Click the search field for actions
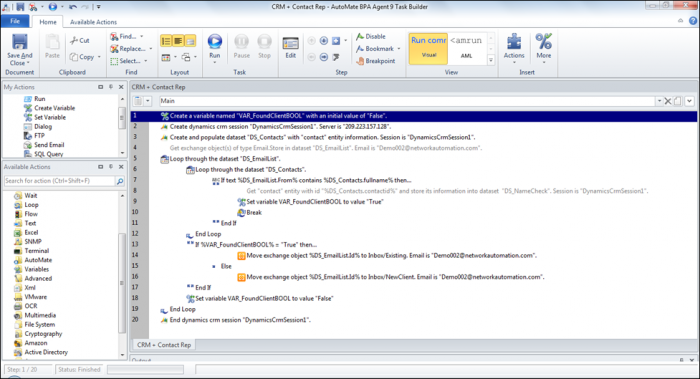The width and height of the screenshot is (700, 379). [59, 181]
